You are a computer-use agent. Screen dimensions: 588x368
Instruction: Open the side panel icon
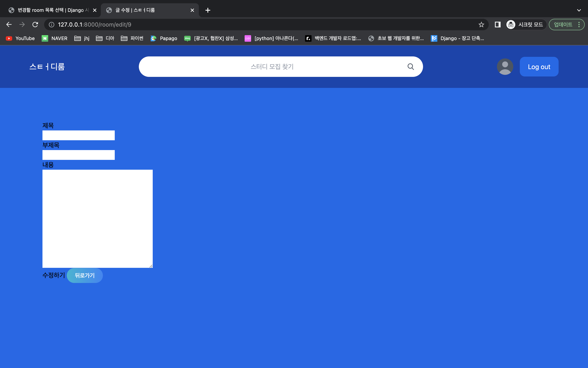coord(497,25)
